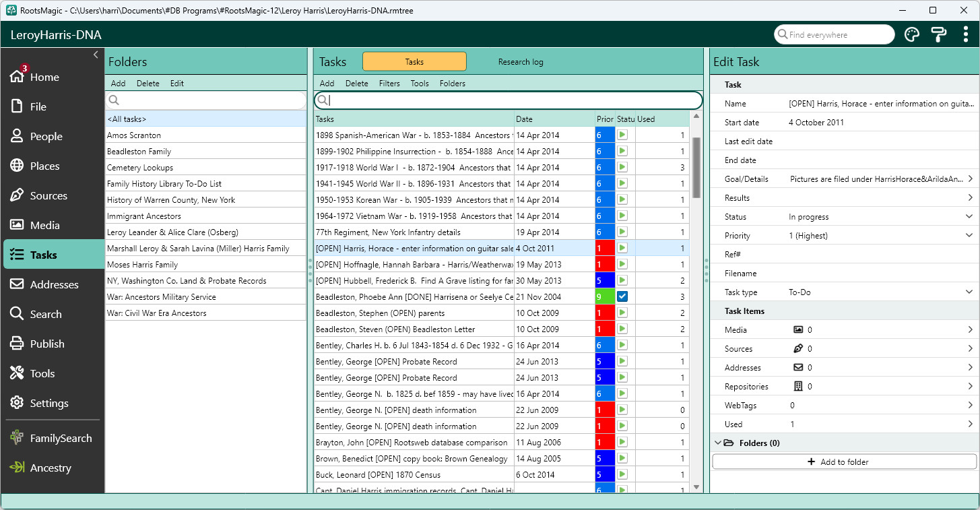Open the Addresses envelope icon

click(18, 284)
